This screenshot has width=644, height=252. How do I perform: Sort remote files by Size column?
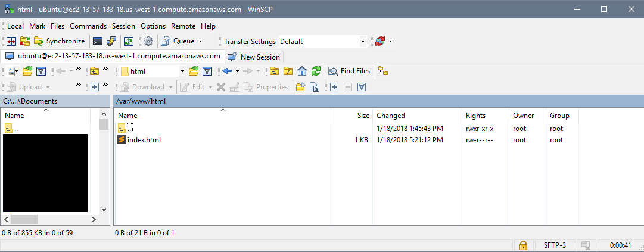tap(352, 116)
